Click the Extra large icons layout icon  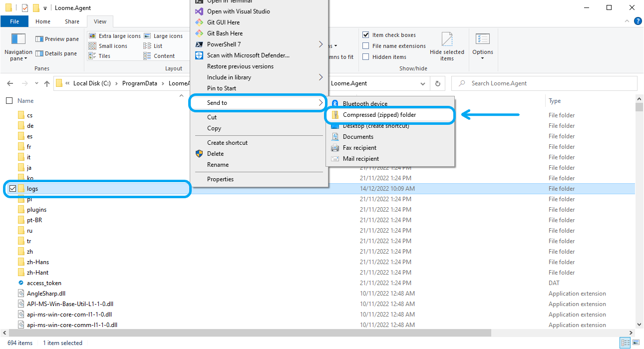(92, 36)
